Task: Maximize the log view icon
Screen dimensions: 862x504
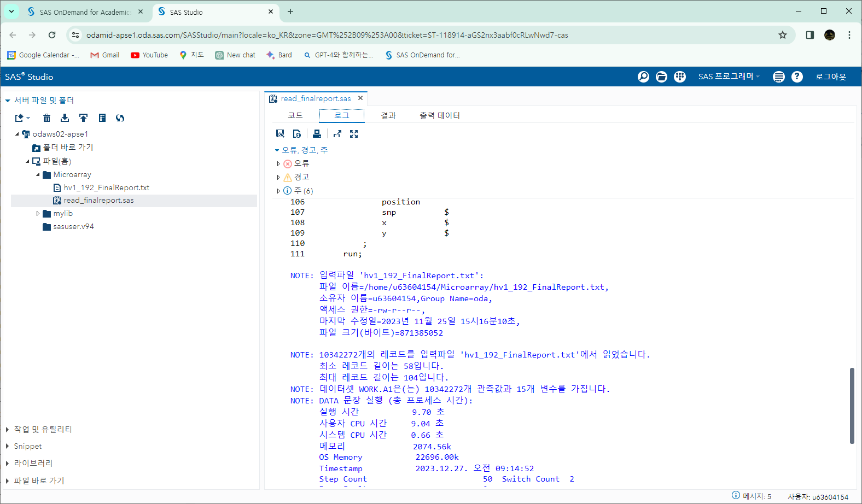Action: tap(354, 133)
